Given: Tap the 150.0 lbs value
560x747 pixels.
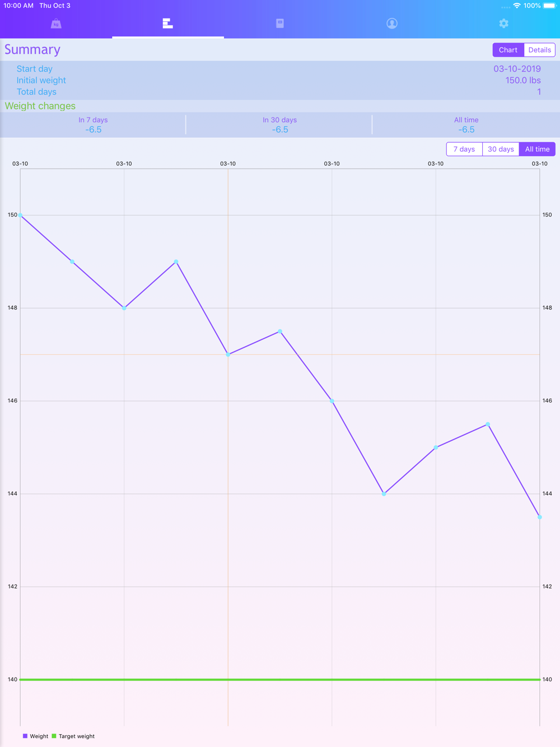Looking at the screenshot, I should [x=523, y=80].
